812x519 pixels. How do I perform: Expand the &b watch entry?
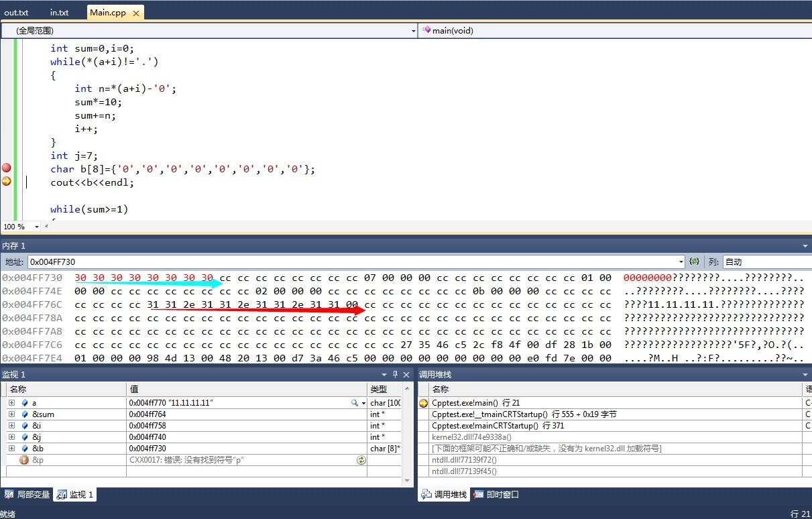pyautogui.click(x=11, y=449)
